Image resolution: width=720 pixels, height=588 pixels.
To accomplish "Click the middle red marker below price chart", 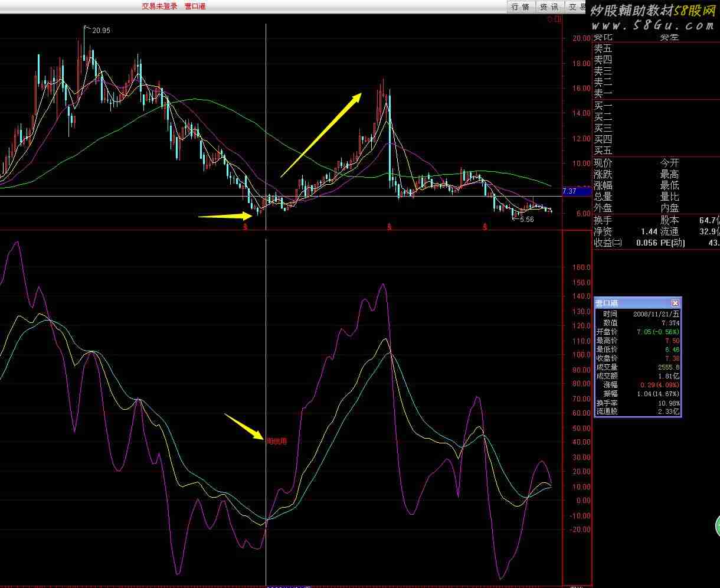I will [389, 227].
